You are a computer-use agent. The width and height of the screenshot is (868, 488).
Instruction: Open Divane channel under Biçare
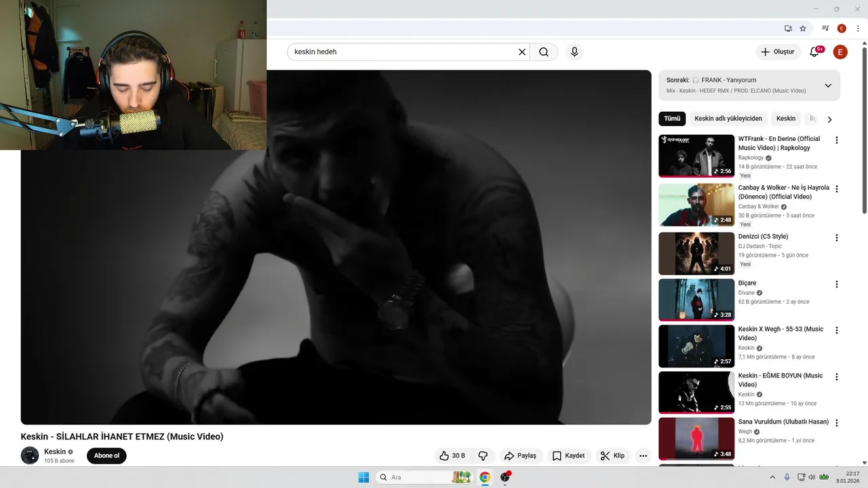coord(746,293)
